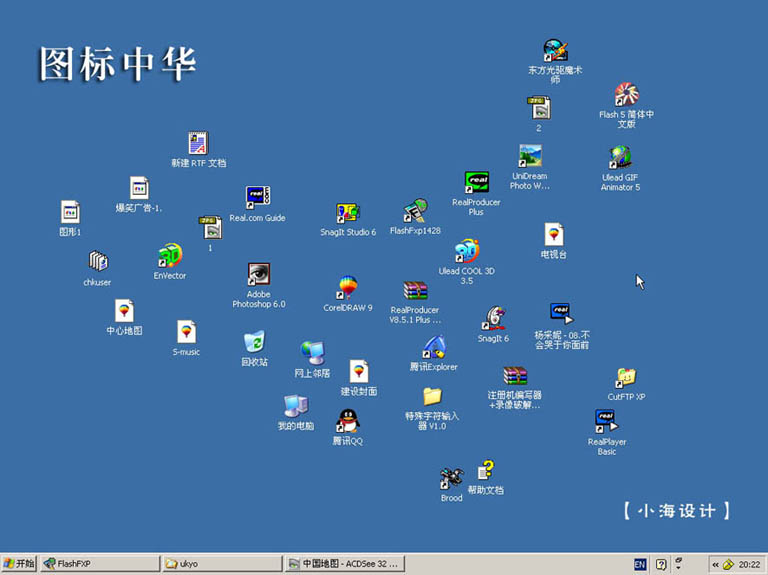Screen dimensions: 768x575
Task: Select the 杨采妮 - 08.不会哭于你面前 media file
Action: [561, 314]
